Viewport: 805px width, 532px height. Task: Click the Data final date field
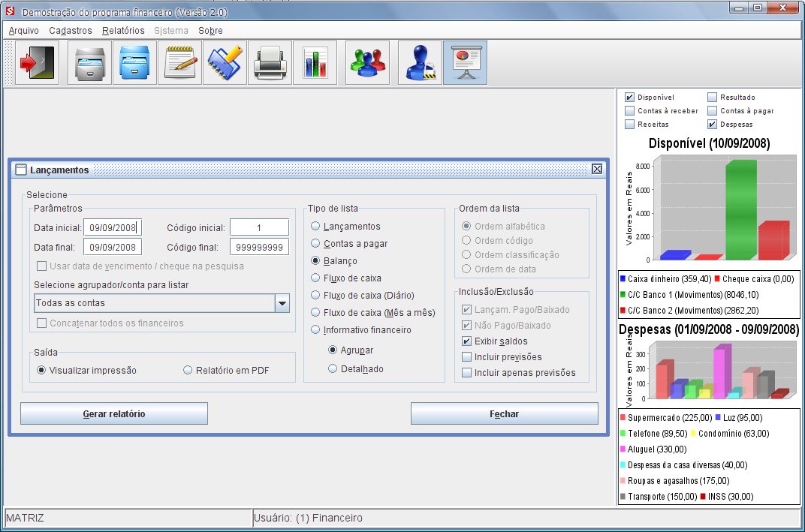pyautogui.click(x=113, y=247)
